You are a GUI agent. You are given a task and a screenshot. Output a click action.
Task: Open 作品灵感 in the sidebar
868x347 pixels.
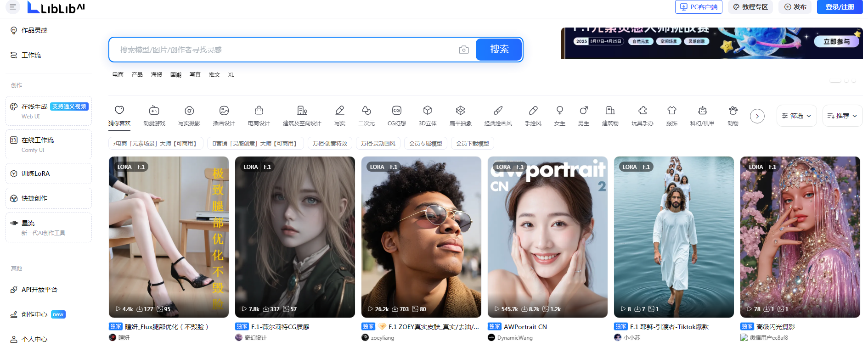pos(34,30)
